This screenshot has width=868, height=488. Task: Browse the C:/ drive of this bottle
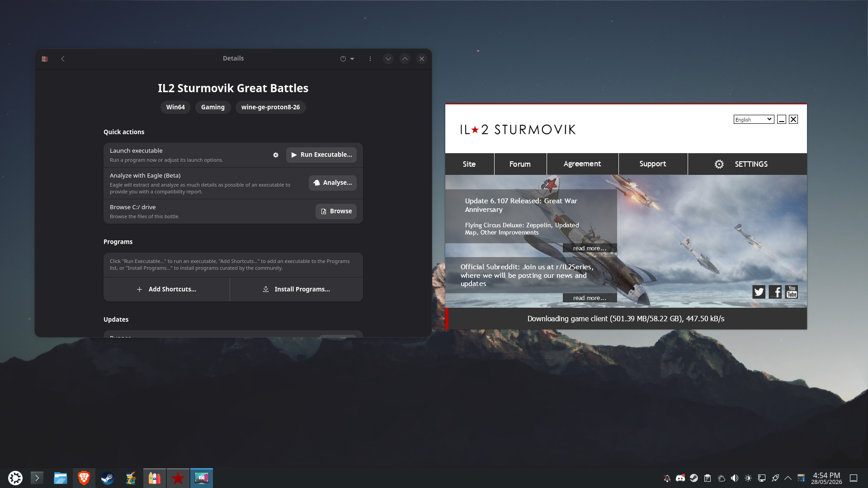(336, 211)
